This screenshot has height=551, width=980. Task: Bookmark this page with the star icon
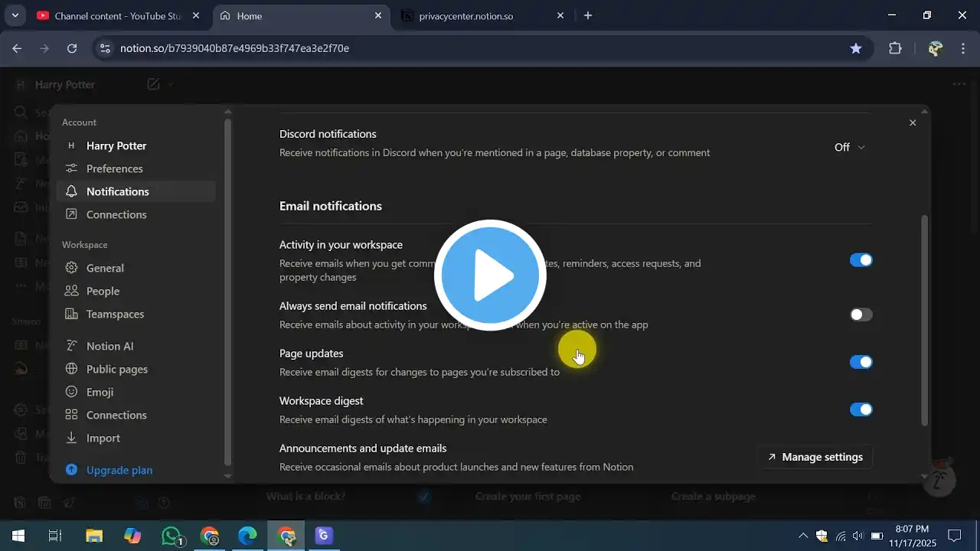pyautogui.click(x=856, y=48)
